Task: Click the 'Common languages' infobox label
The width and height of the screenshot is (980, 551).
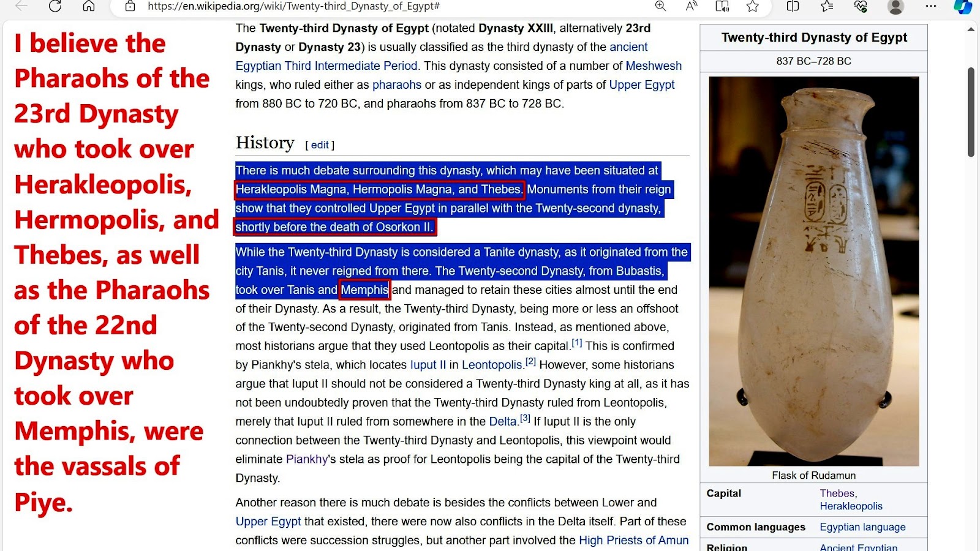Action: 756,527
